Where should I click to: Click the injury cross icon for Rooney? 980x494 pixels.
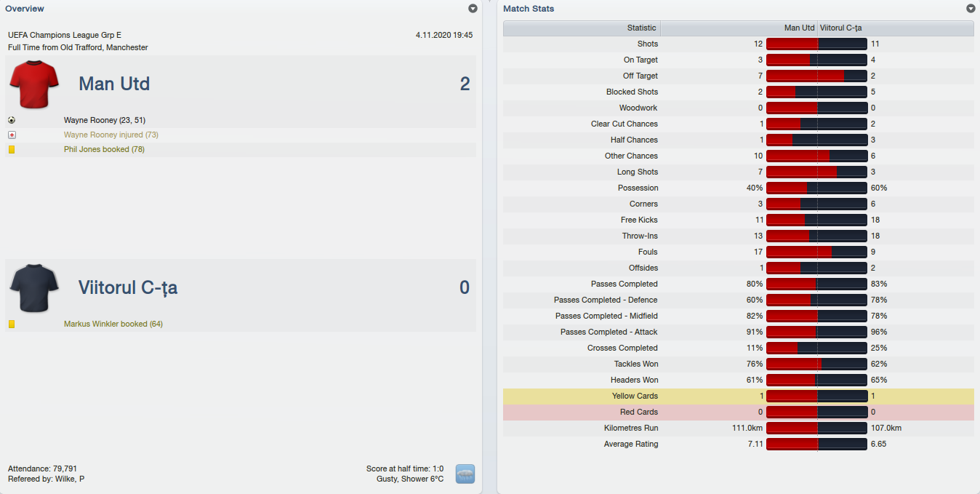click(x=12, y=135)
